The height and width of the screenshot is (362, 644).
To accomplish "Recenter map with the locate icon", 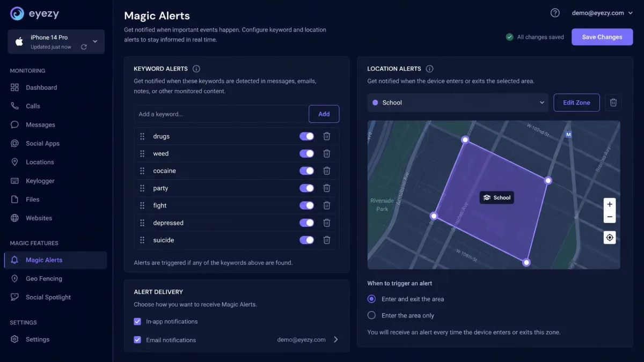I will tap(609, 238).
